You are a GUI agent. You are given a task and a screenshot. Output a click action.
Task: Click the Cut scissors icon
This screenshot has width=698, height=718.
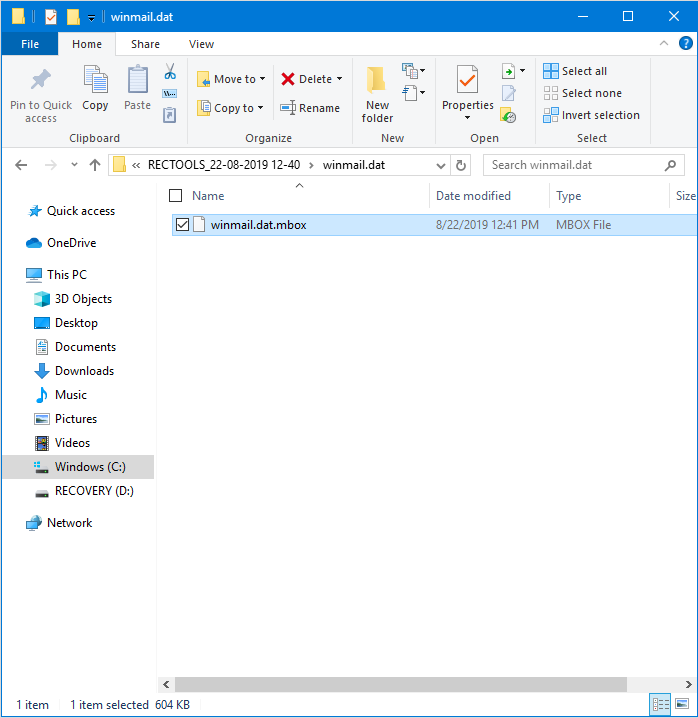170,71
